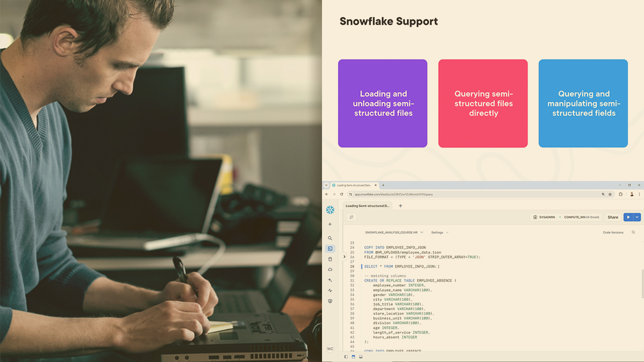Open the Snowflake home via the snowflake logo

pos(330,210)
